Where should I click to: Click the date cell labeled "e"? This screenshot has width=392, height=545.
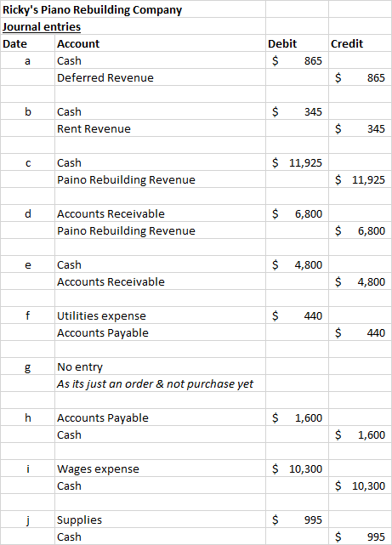pyautogui.click(x=27, y=264)
